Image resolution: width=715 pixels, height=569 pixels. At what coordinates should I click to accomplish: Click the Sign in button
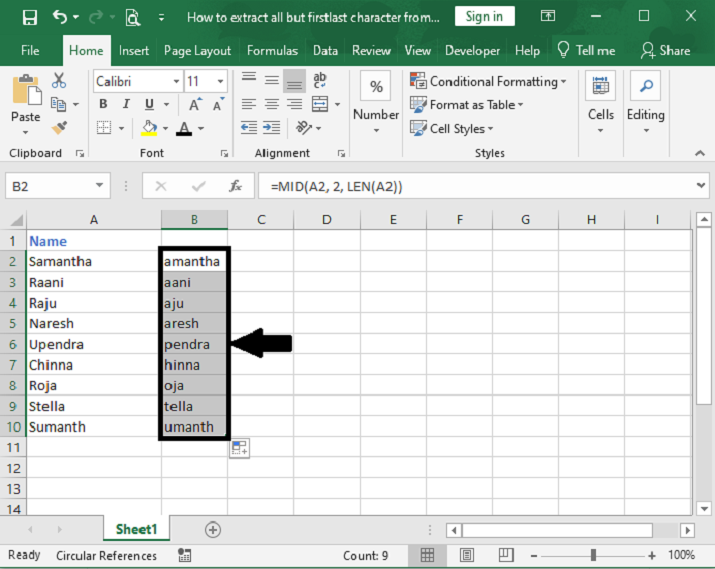484,16
